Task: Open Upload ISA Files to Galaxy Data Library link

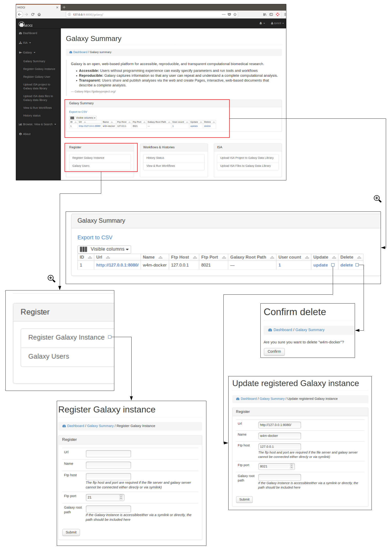Action: click(248, 166)
